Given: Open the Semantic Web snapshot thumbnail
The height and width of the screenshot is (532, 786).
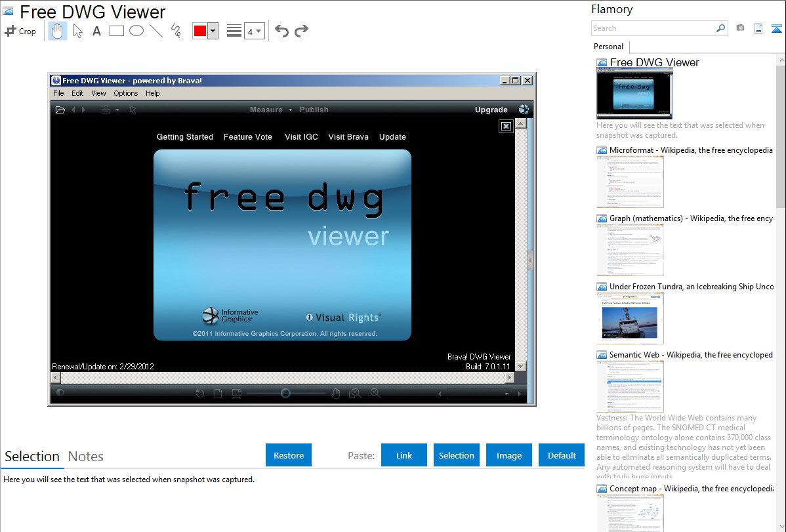Looking at the screenshot, I should point(630,386).
